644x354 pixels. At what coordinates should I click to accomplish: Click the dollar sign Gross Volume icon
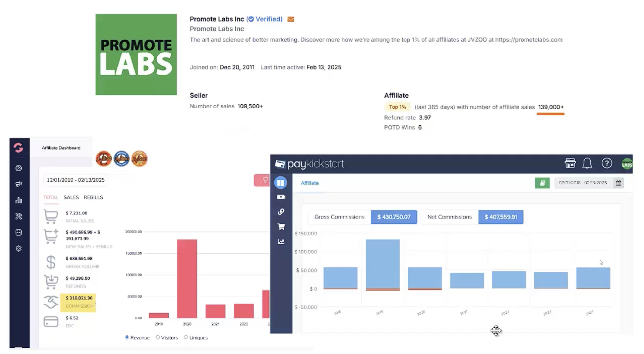(51, 262)
